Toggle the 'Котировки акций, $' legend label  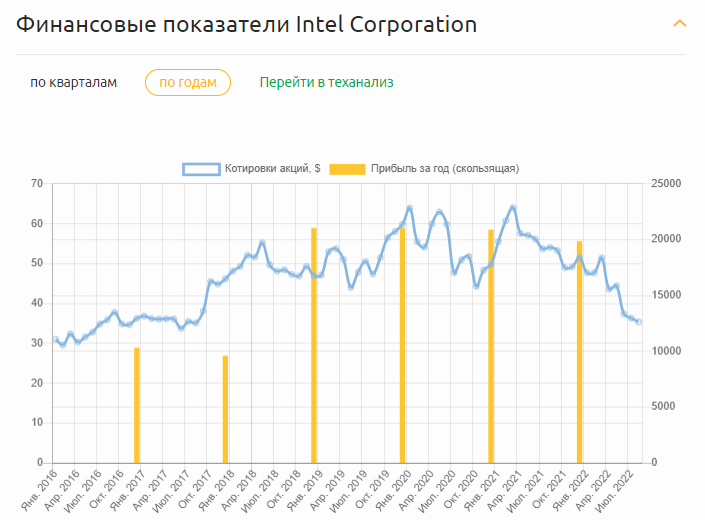pos(272,169)
